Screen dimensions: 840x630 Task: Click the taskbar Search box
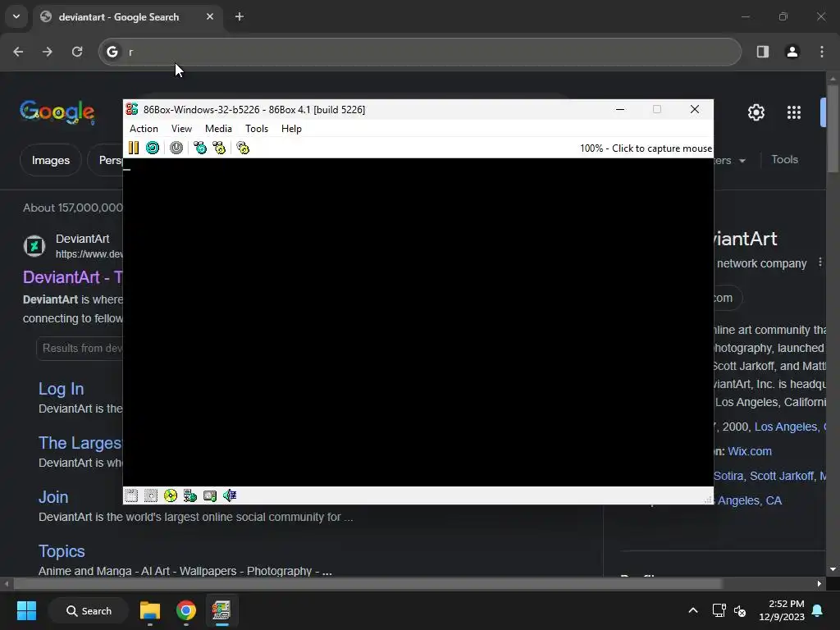[x=89, y=610]
